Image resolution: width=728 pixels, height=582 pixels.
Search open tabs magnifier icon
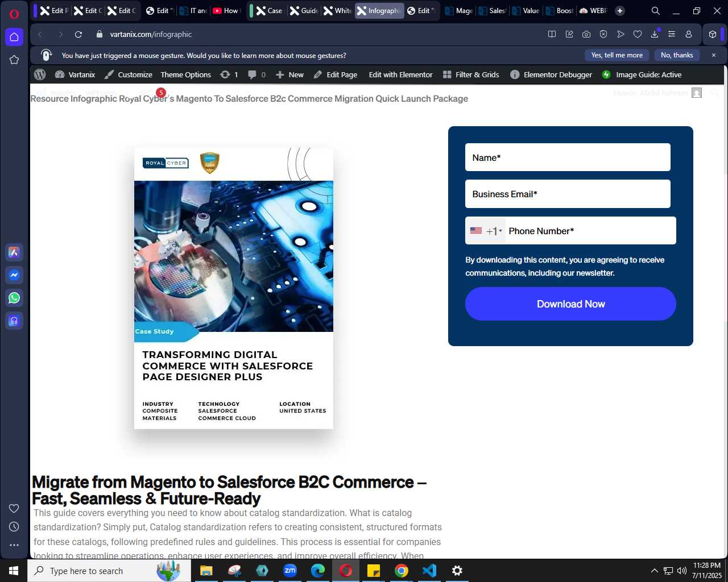coord(656,11)
